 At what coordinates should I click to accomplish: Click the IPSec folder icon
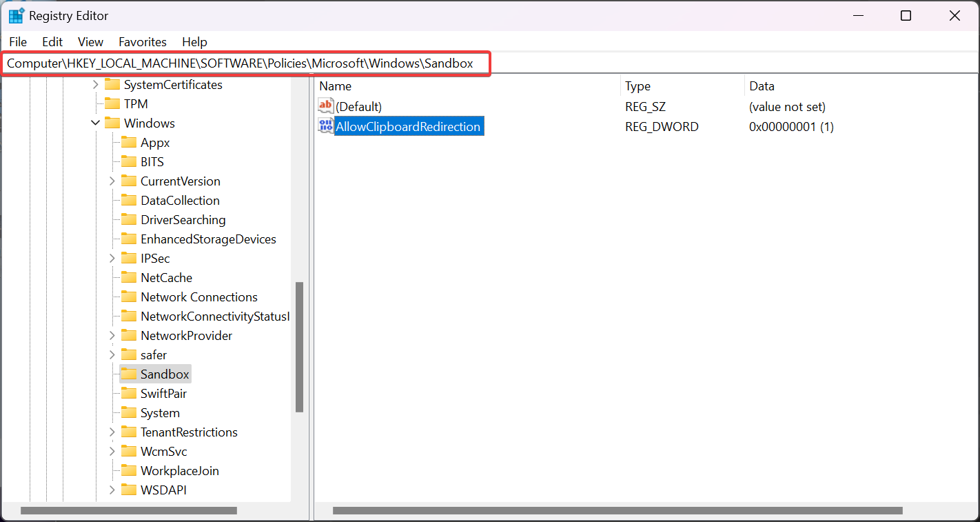coord(129,259)
